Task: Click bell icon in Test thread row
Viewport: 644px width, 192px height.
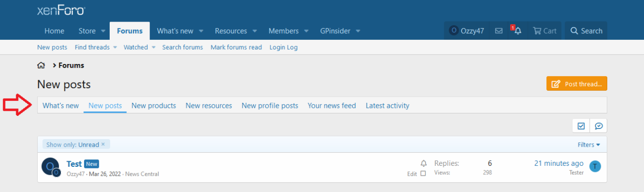Action: coord(423,164)
